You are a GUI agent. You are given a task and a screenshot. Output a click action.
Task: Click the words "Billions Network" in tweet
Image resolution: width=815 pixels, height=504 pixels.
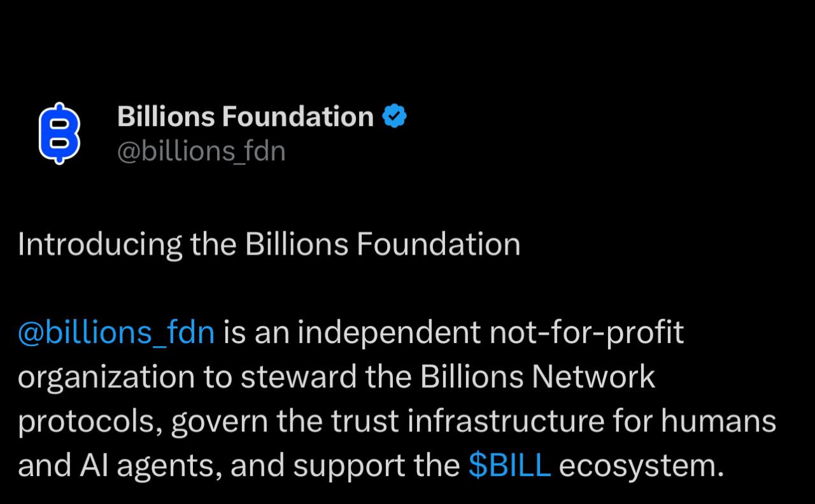[537, 377]
